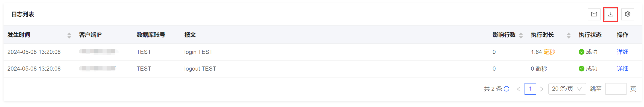
Task: Click green success icon in login row
Action: point(581,52)
